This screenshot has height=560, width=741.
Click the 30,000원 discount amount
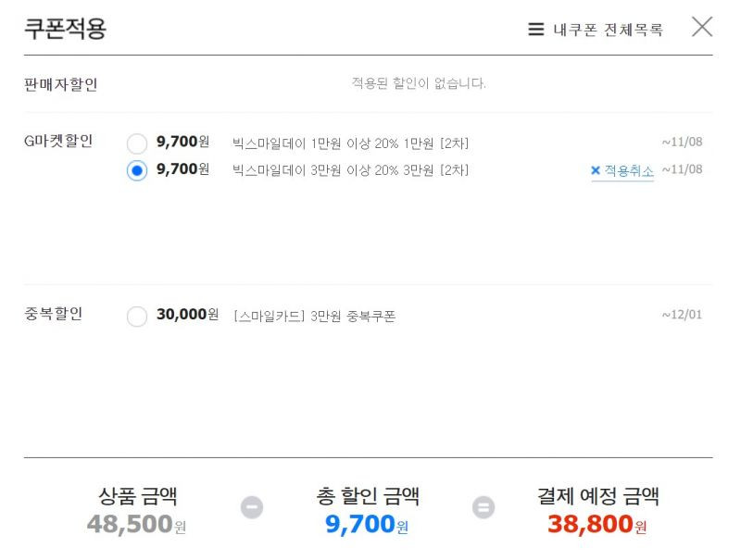pyautogui.click(x=188, y=315)
